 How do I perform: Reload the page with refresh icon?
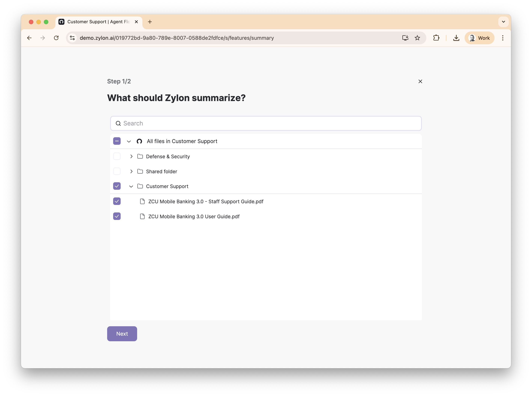(56, 38)
